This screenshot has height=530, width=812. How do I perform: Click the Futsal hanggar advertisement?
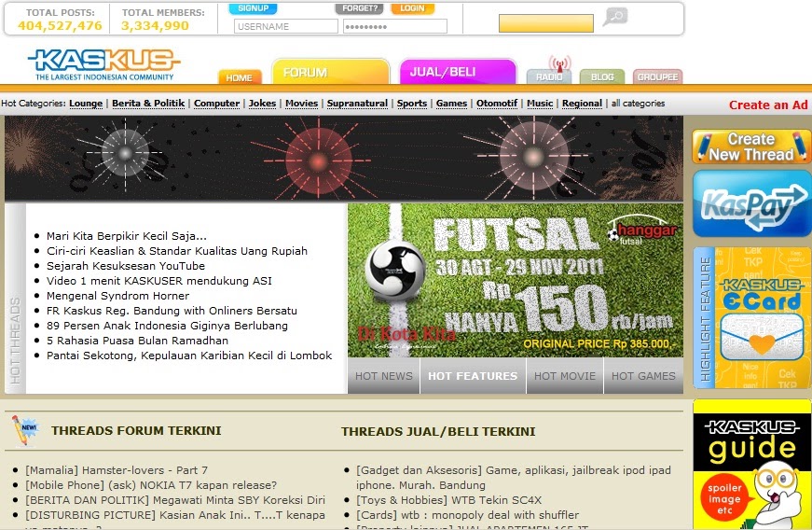coord(516,280)
